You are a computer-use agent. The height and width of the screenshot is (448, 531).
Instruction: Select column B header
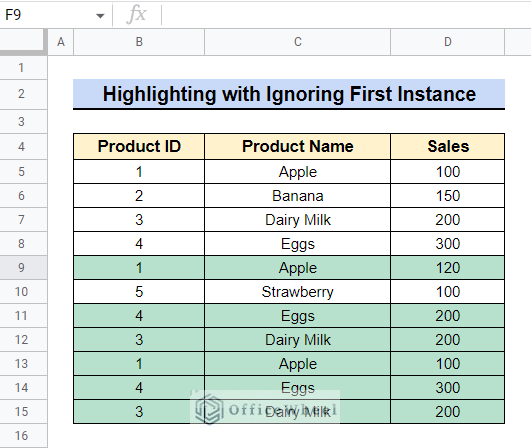139,42
